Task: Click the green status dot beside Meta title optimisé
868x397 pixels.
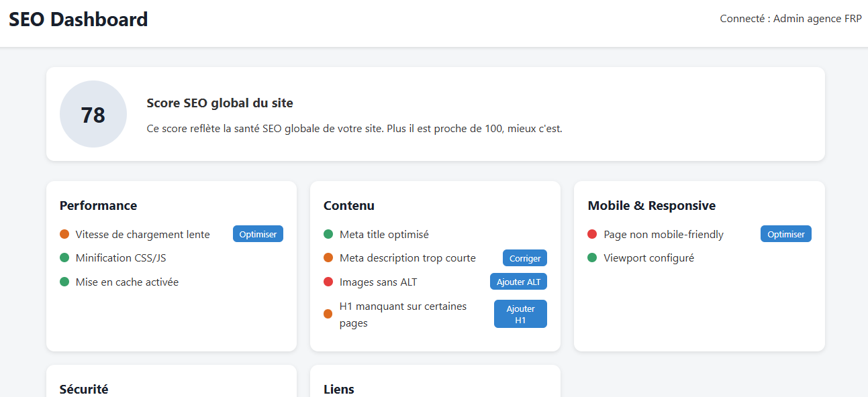Action: click(328, 234)
